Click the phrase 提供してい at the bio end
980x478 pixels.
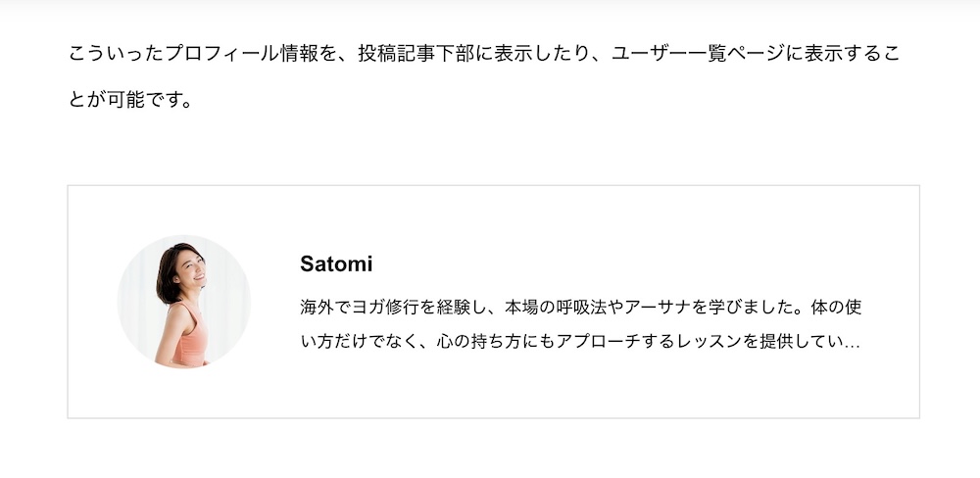(x=802, y=342)
